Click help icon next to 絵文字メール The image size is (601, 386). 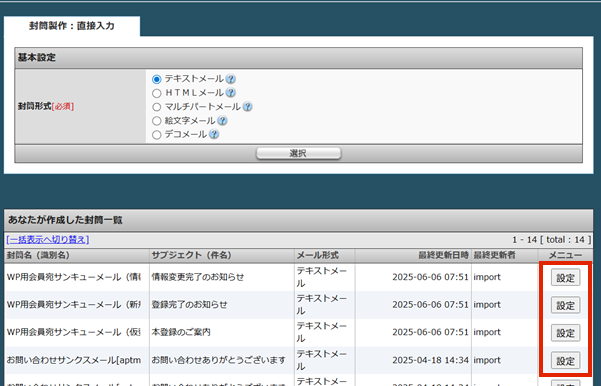(x=222, y=121)
